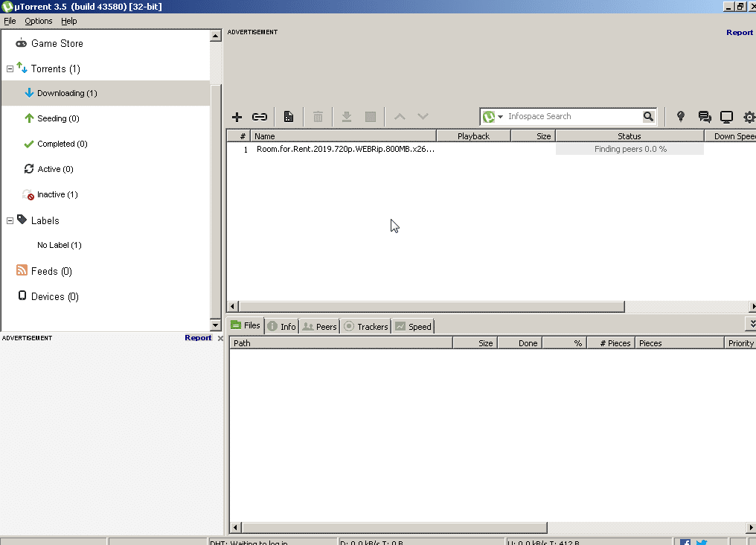Image resolution: width=756 pixels, height=545 pixels.
Task: Select the Room.for.Rent torrent row
Action: coord(491,149)
